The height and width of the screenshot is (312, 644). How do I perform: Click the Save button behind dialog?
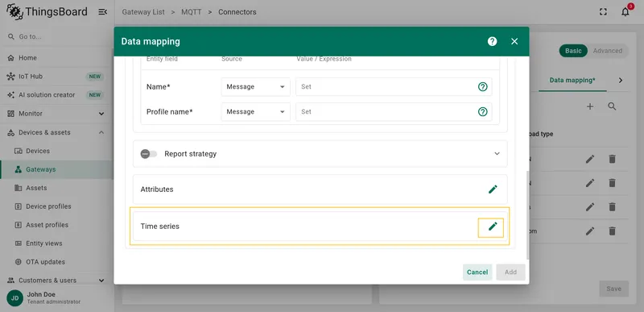click(613, 289)
